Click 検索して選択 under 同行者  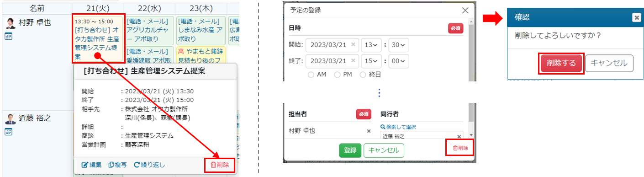click(x=398, y=127)
